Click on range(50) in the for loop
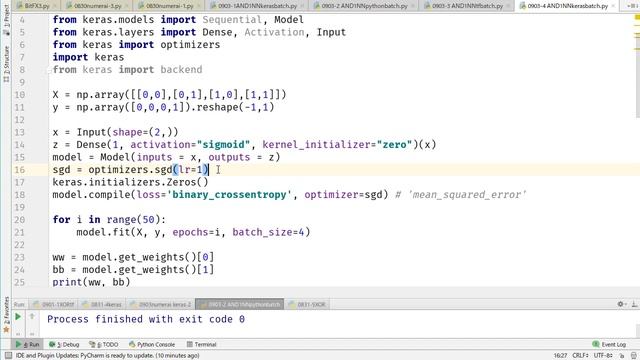This screenshot has height=360, width=640. pyautogui.click(x=133, y=220)
